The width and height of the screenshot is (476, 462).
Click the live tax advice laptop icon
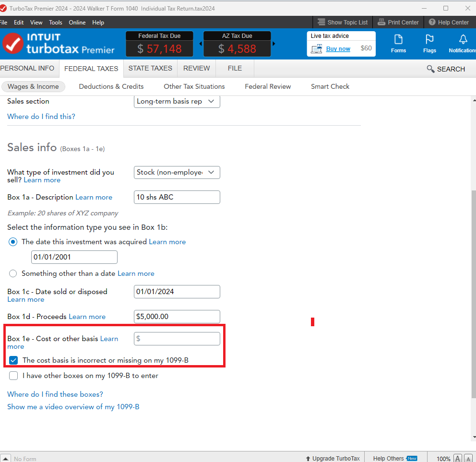tap(316, 48)
